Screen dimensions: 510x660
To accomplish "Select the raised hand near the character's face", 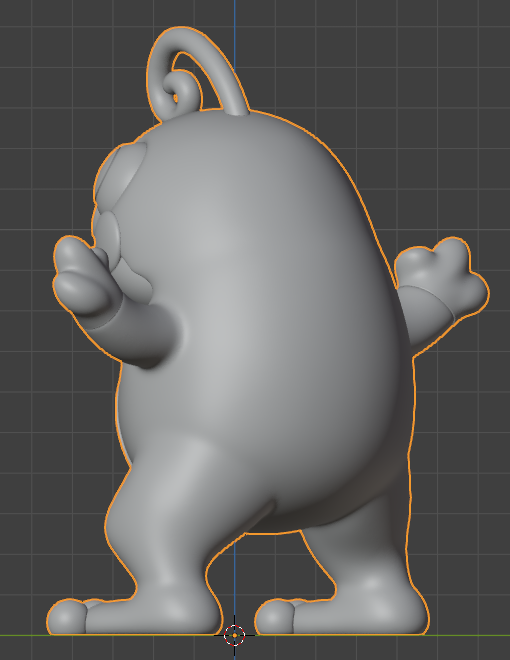I will [82, 276].
